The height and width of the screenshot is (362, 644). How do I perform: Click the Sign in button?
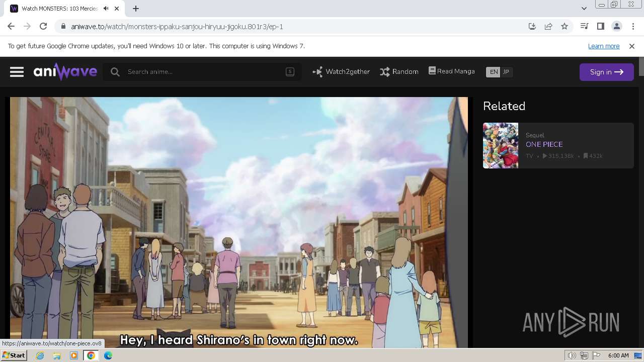(x=606, y=72)
